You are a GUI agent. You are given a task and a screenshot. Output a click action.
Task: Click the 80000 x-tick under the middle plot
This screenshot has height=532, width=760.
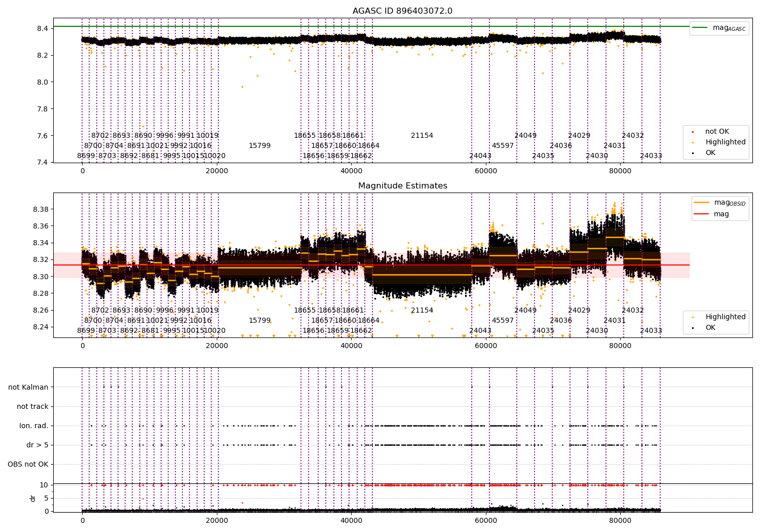pyautogui.click(x=620, y=346)
